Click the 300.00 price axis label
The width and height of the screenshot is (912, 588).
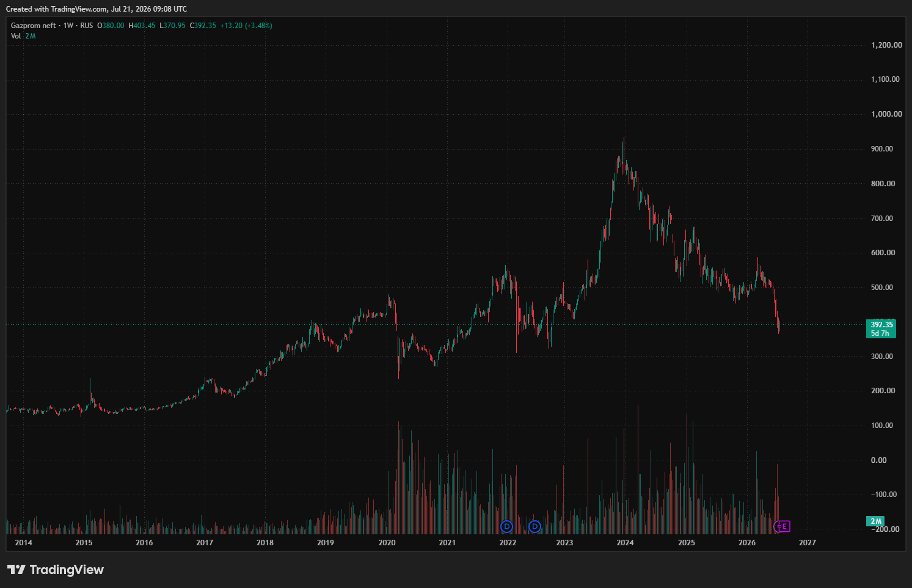pos(882,357)
